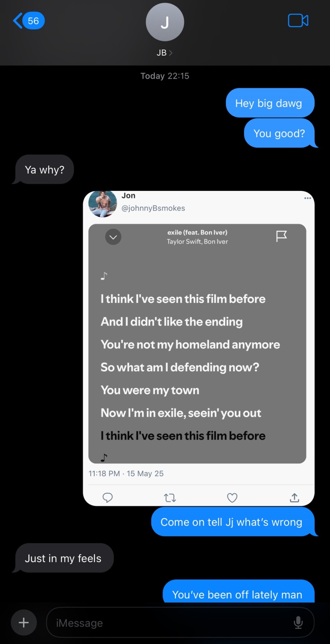Screen dimensions: 330x644
Task: Tap Jon's profile picture in tweet
Action: tap(103, 204)
